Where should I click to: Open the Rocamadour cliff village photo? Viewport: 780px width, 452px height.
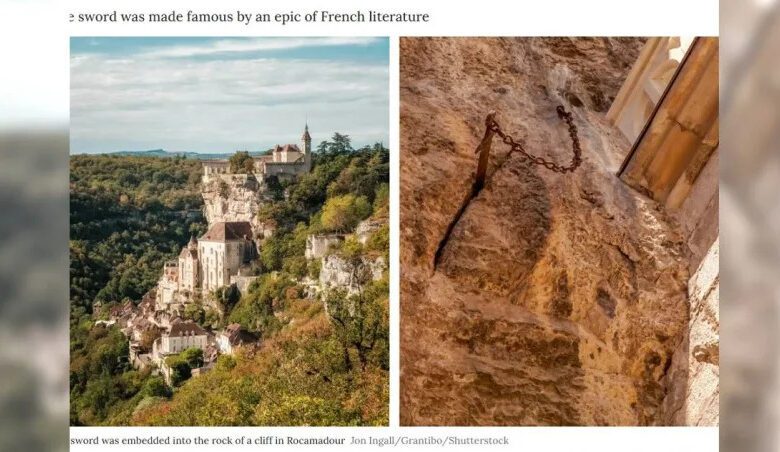[x=229, y=231]
